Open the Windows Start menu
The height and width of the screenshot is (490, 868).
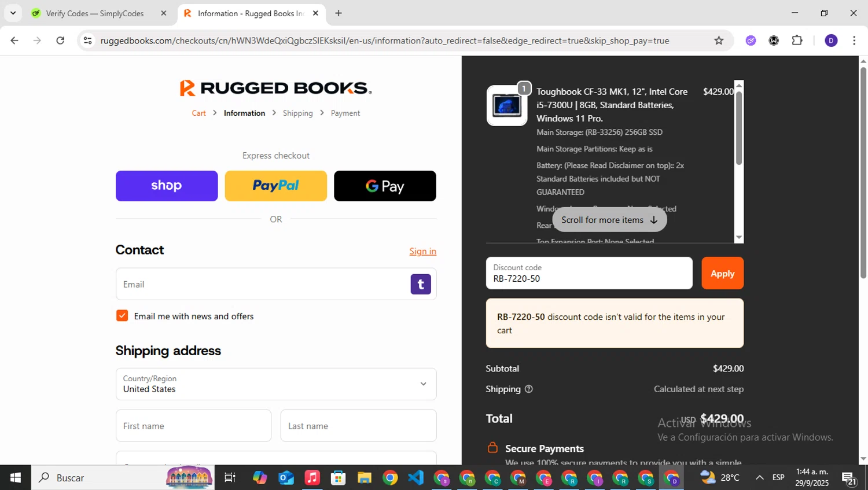(16, 478)
